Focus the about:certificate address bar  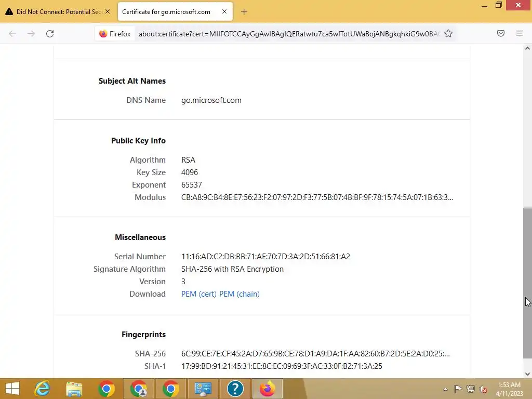pos(288,34)
